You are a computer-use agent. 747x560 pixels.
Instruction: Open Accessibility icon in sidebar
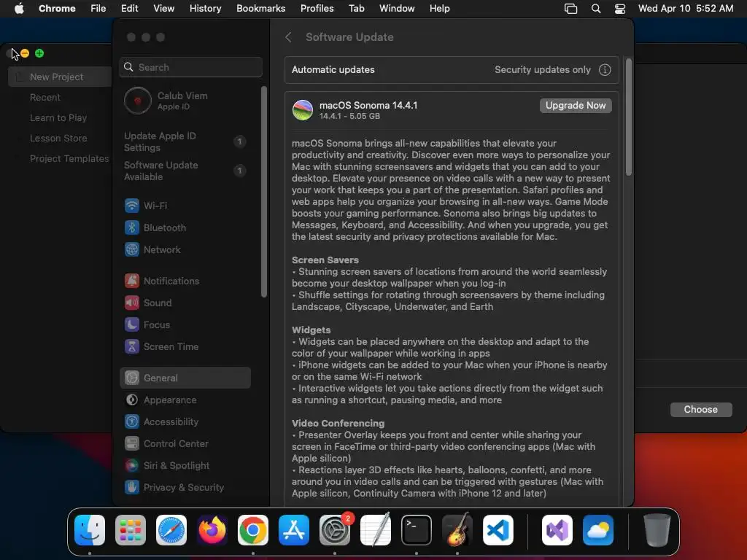point(132,422)
